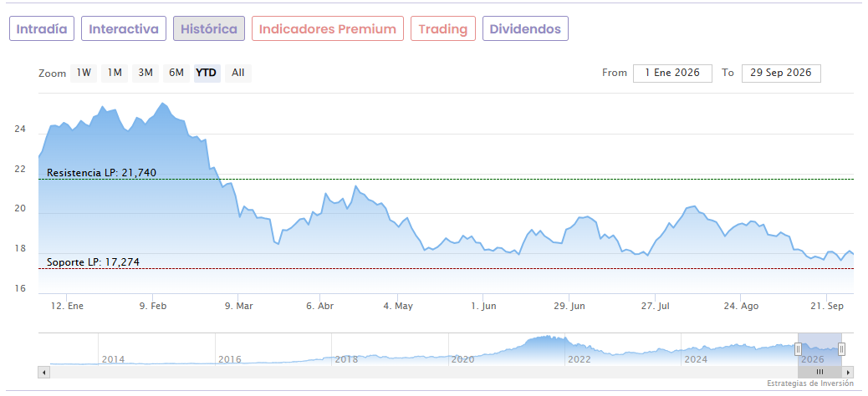The width and height of the screenshot is (868, 396).
Task: Select the All zoom range
Action: (x=238, y=73)
